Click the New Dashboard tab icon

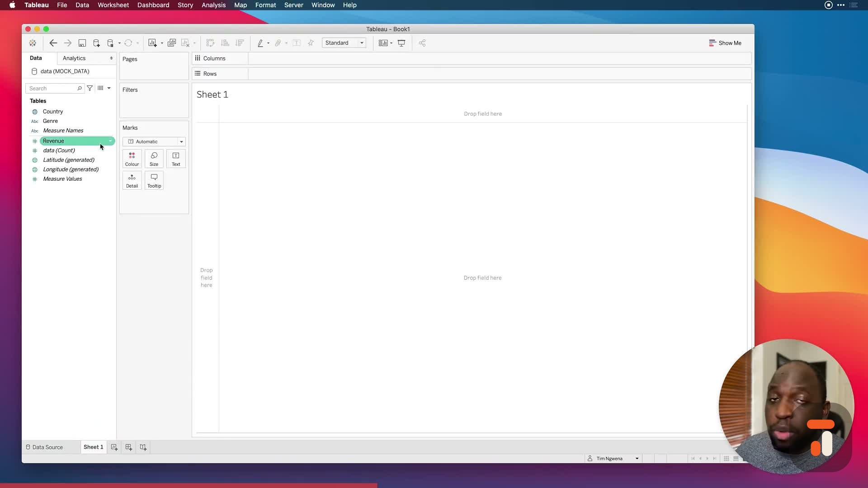tap(129, 447)
